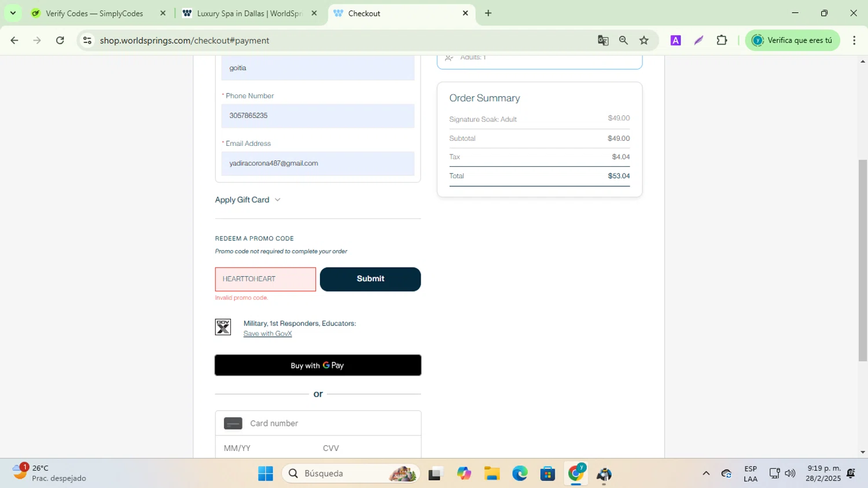Open the Save with GovX link

(x=267, y=334)
